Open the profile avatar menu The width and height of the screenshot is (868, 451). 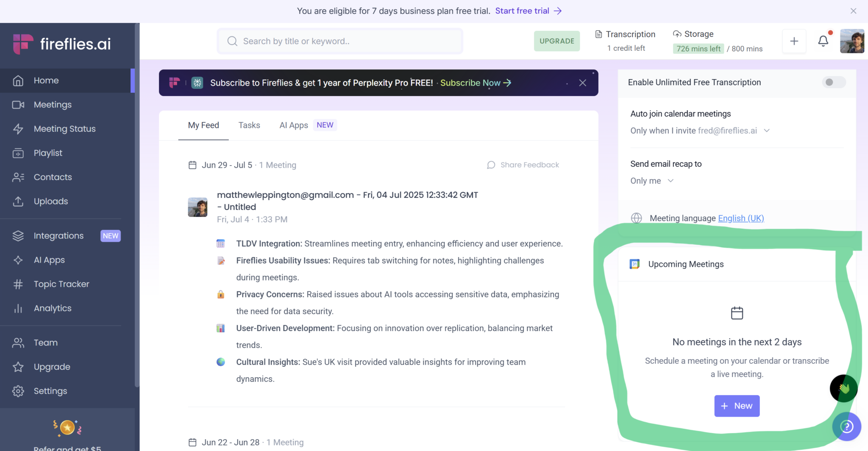point(852,41)
